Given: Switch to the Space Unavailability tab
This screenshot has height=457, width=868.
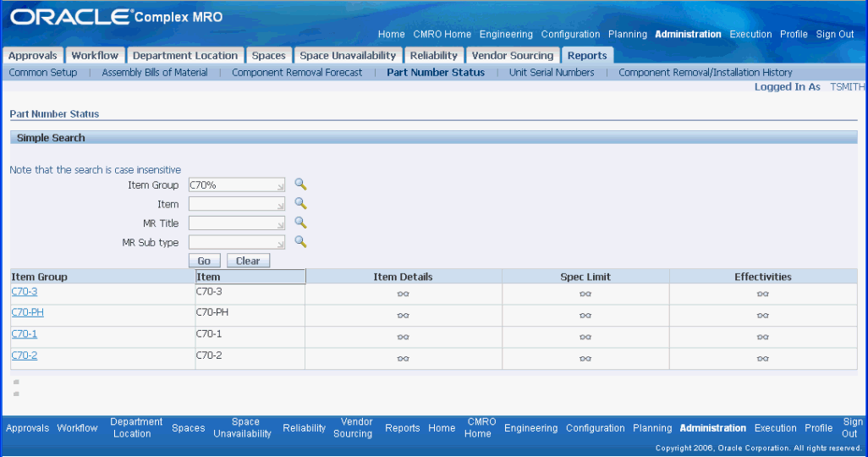Looking at the screenshot, I should point(348,55).
